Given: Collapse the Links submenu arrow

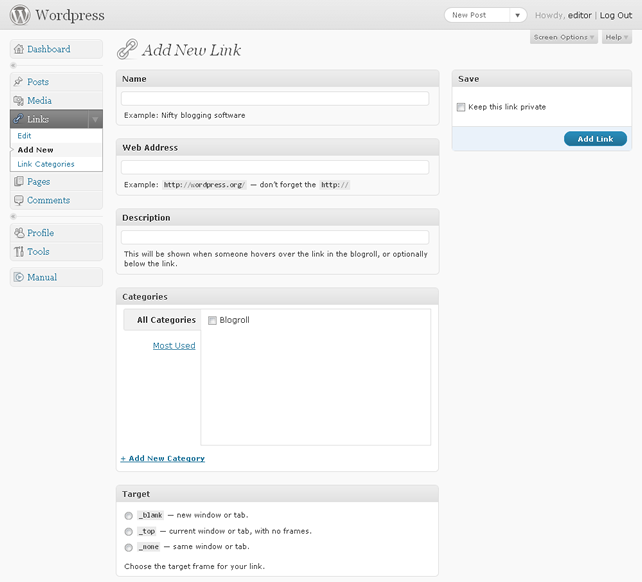Looking at the screenshot, I should (x=95, y=119).
